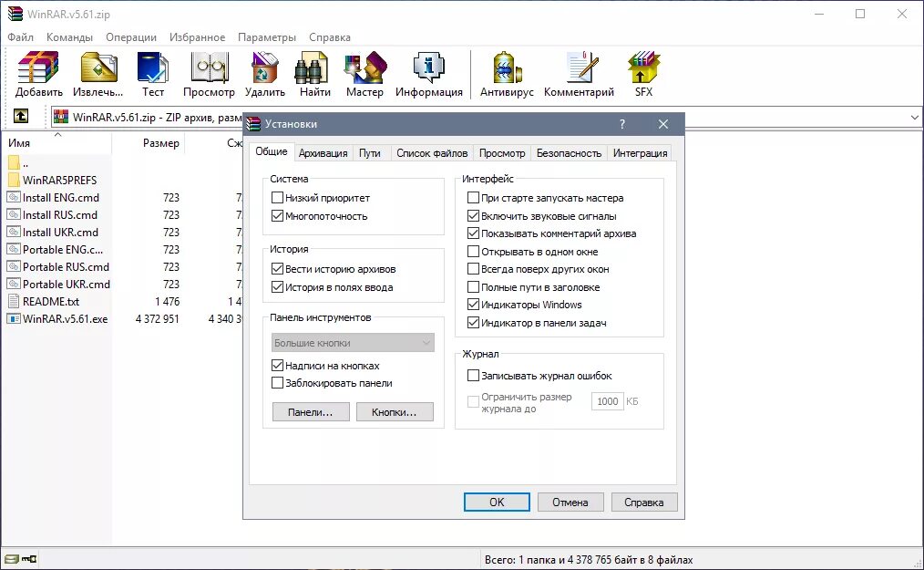Image resolution: width=924 pixels, height=570 pixels.
Task: Open the Параметры menu
Action: coord(267,37)
